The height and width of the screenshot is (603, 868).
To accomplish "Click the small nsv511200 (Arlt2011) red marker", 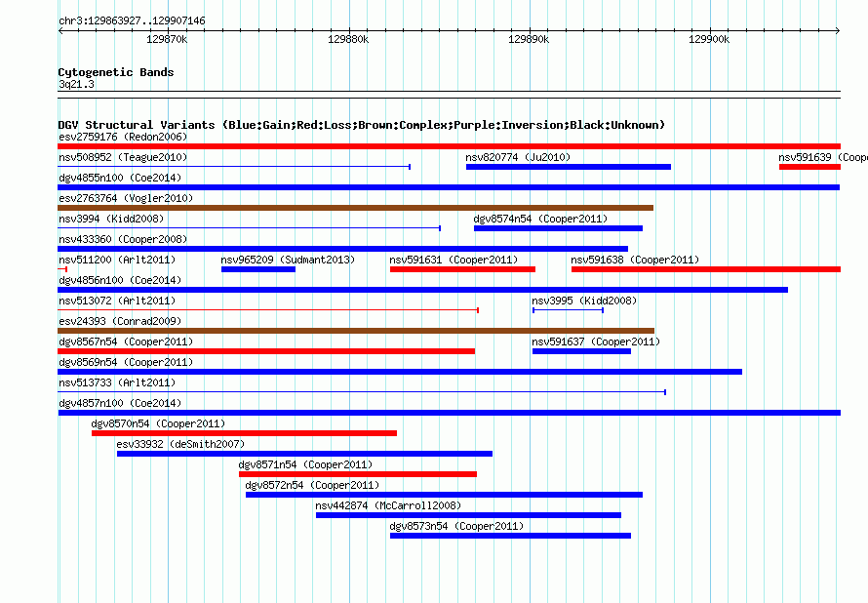I will click(x=62, y=269).
